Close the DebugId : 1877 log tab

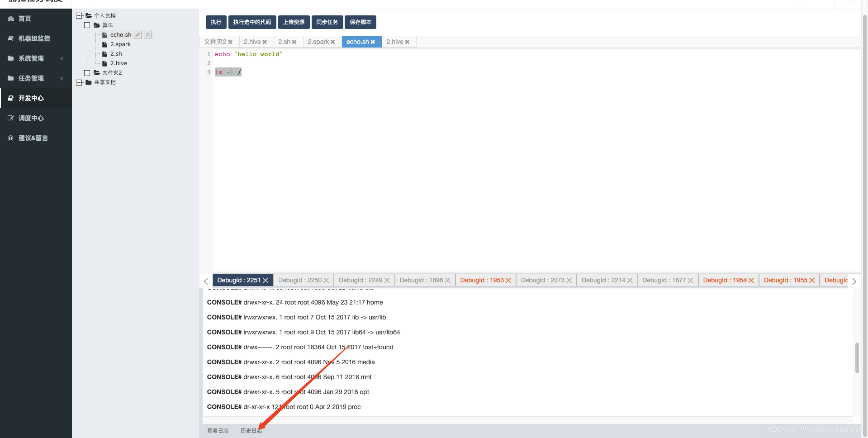[690, 280]
